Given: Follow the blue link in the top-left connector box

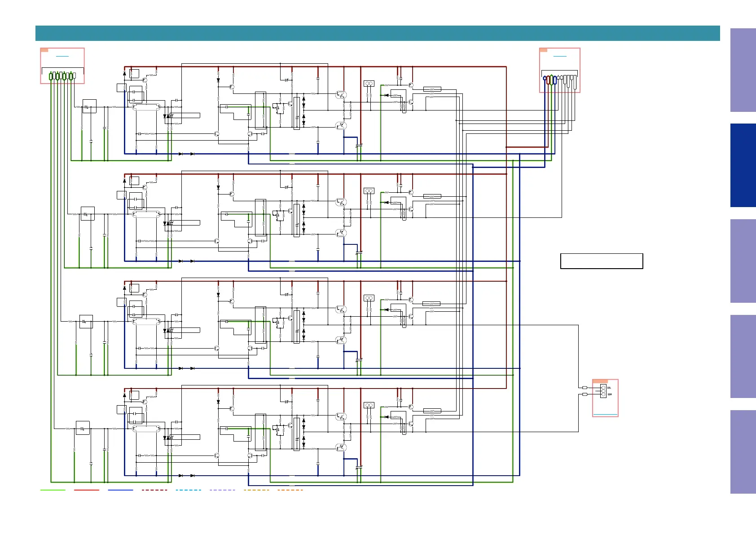Looking at the screenshot, I should (62, 56).
